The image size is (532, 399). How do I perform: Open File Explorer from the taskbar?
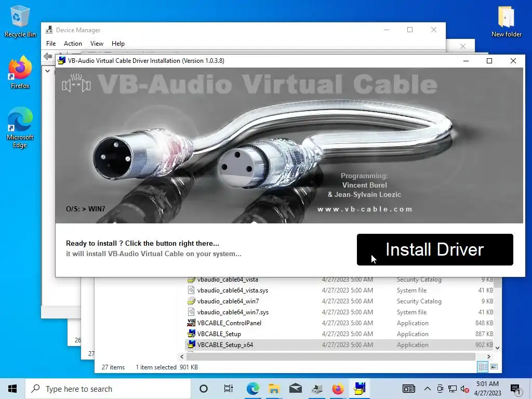pos(274,389)
